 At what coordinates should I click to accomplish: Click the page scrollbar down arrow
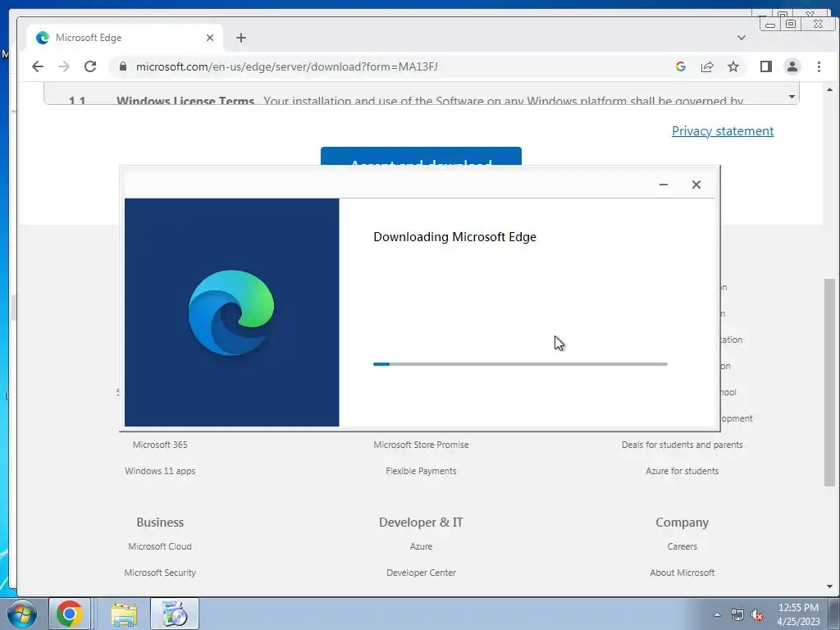point(830,587)
